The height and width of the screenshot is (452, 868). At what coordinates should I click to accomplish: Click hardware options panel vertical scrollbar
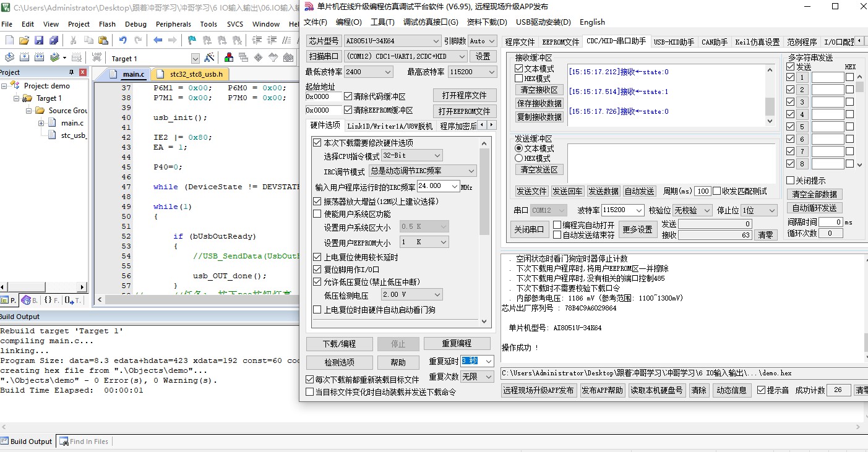[x=484, y=232]
